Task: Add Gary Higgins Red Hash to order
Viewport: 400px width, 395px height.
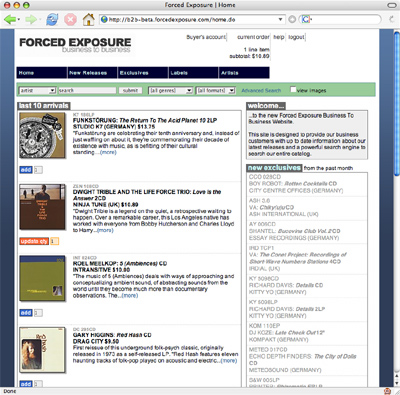Action: 26,384
